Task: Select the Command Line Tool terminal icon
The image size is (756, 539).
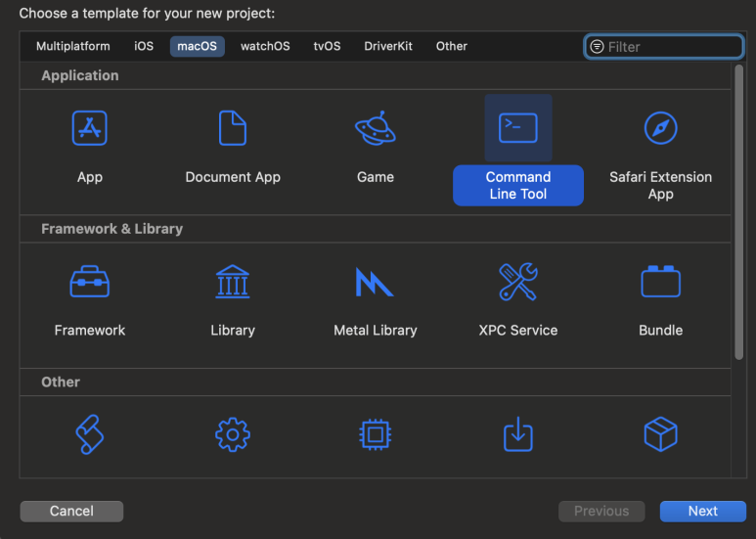Action: [x=518, y=128]
